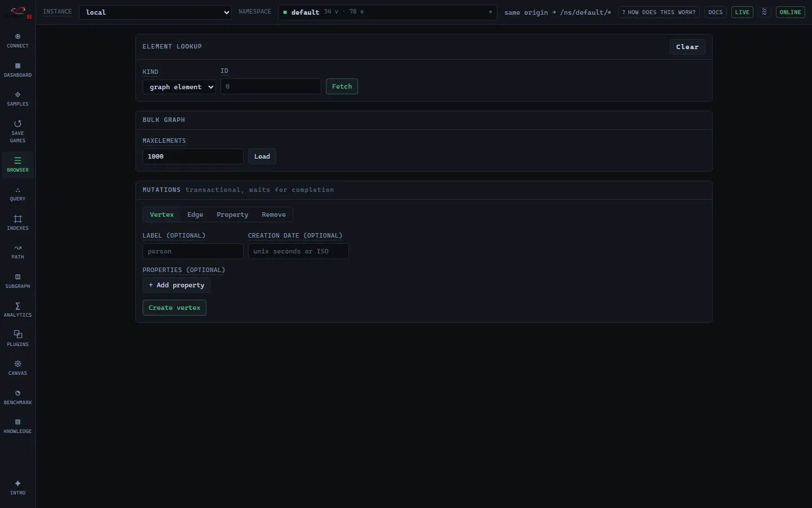The height and width of the screenshot is (508, 812).
Task: Open the Query view
Action: pos(17,194)
